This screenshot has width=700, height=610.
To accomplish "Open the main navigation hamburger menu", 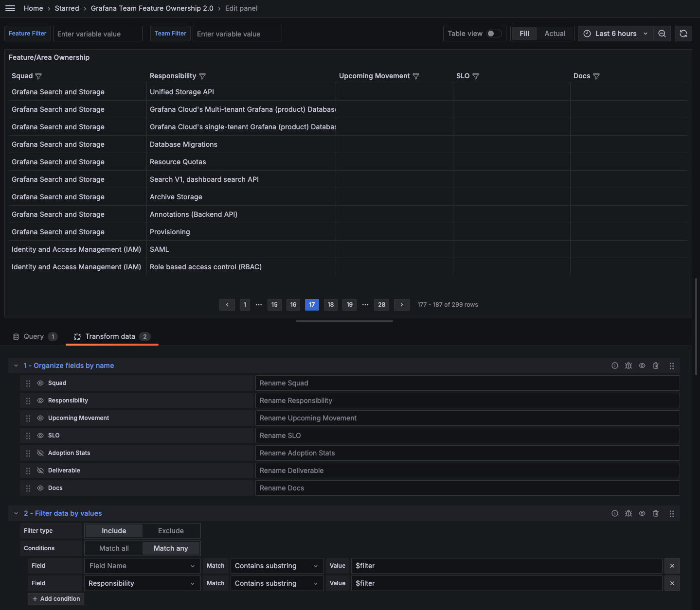I will [x=10, y=8].
